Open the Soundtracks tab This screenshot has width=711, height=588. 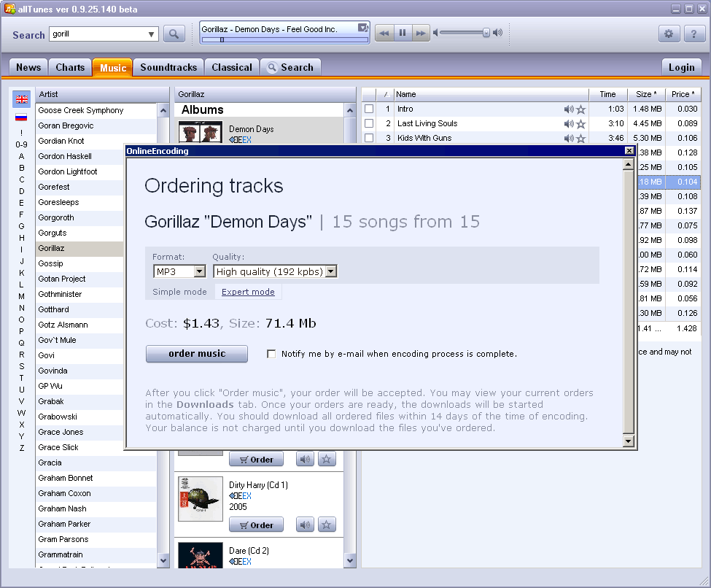(x=168, y=68)
